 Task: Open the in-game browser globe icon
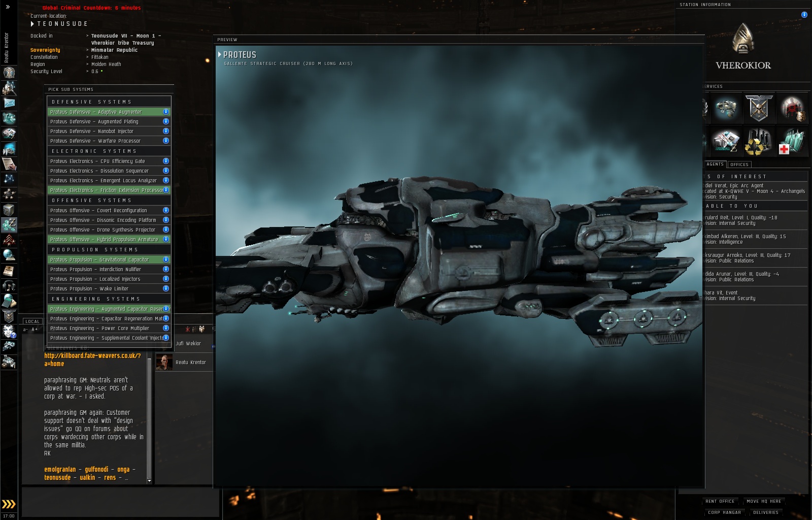pos(9,255)
